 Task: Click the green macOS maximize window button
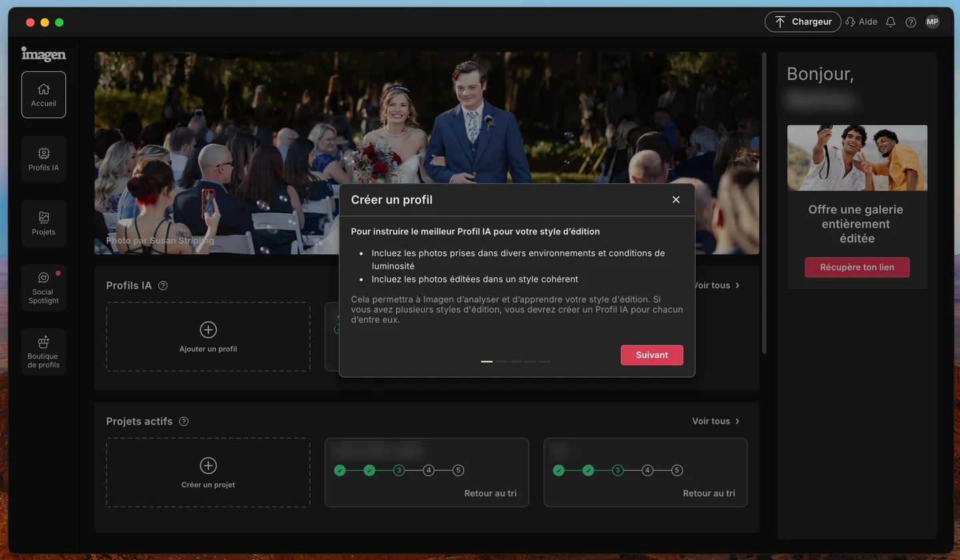point(59,23)
